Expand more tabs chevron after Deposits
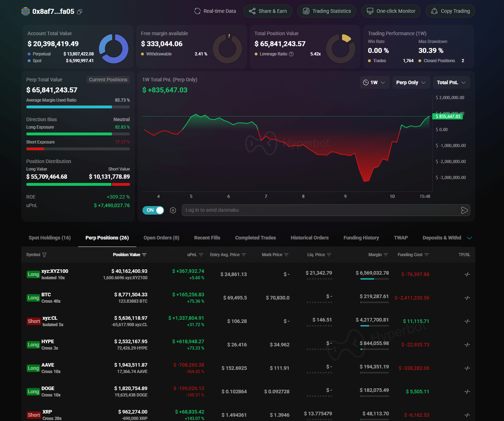The height and width of the screenshot is (421, 504). (x=469, y=238)
